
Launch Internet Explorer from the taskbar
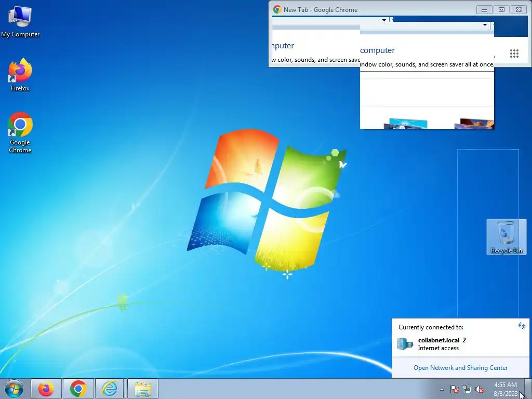(x=110, y=389)
